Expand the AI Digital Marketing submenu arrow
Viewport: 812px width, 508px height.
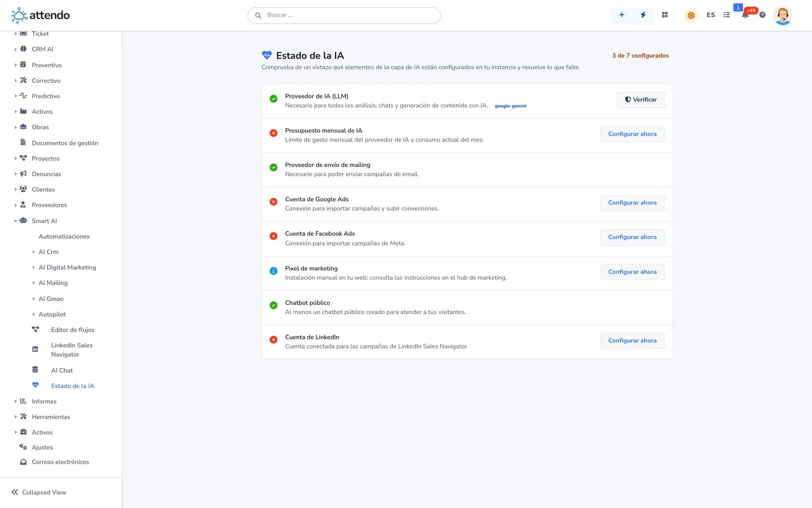[34, 267]
